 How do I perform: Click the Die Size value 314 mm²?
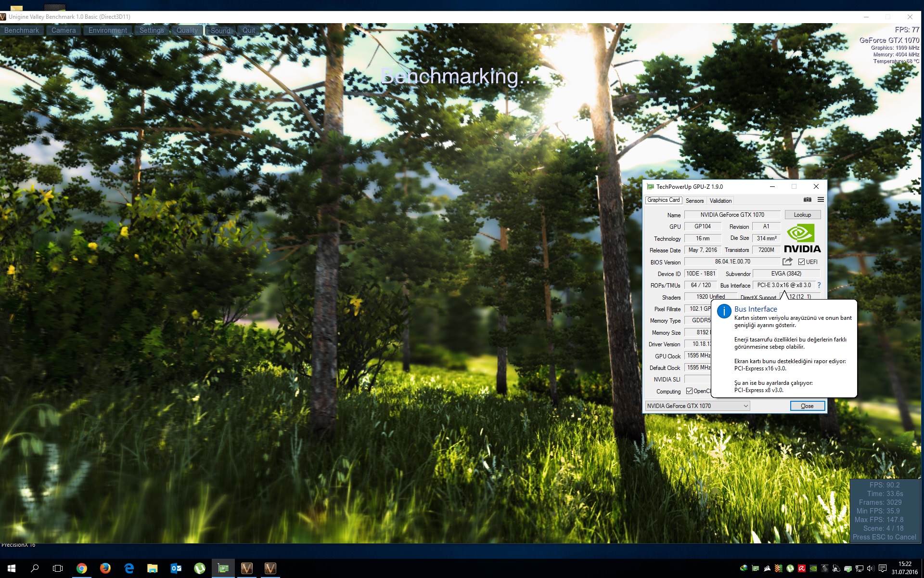click(766, 238)
